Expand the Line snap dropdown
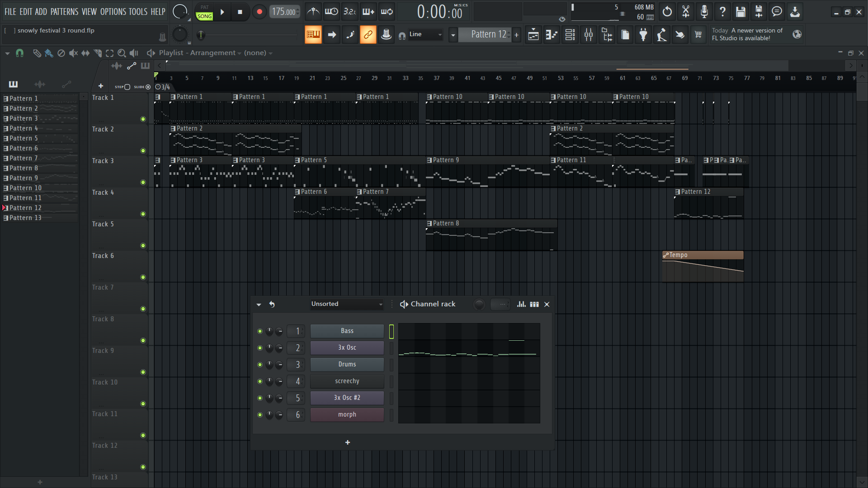Image resolution: width=868 pixels, height=488 pixels. click(425, 34)
